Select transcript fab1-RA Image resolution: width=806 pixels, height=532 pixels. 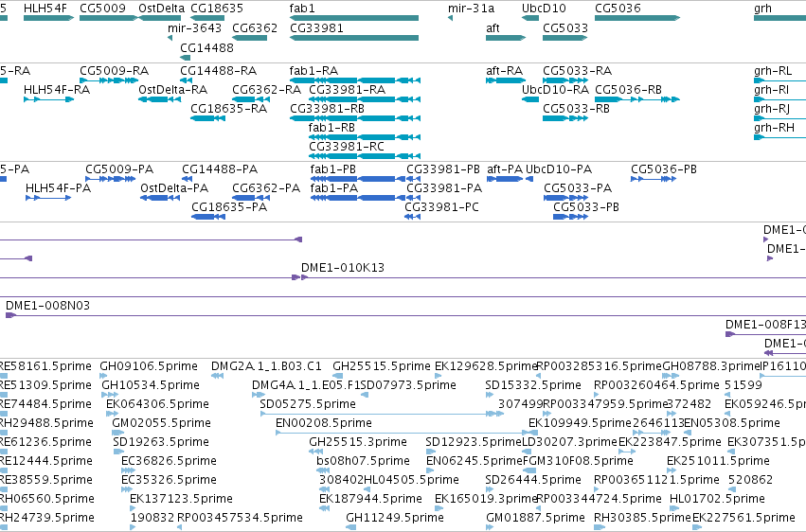pyautogui.click(x=313, y=70)
